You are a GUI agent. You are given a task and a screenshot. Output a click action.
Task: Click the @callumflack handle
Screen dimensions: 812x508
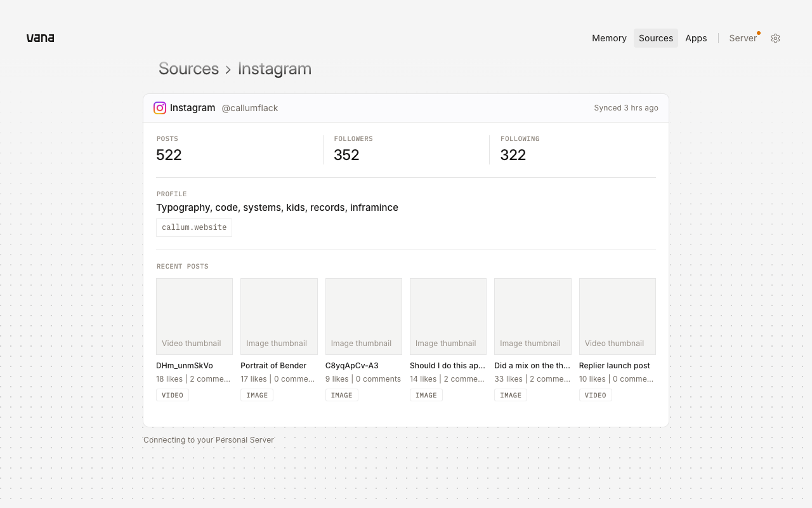(x=250, y=108)
